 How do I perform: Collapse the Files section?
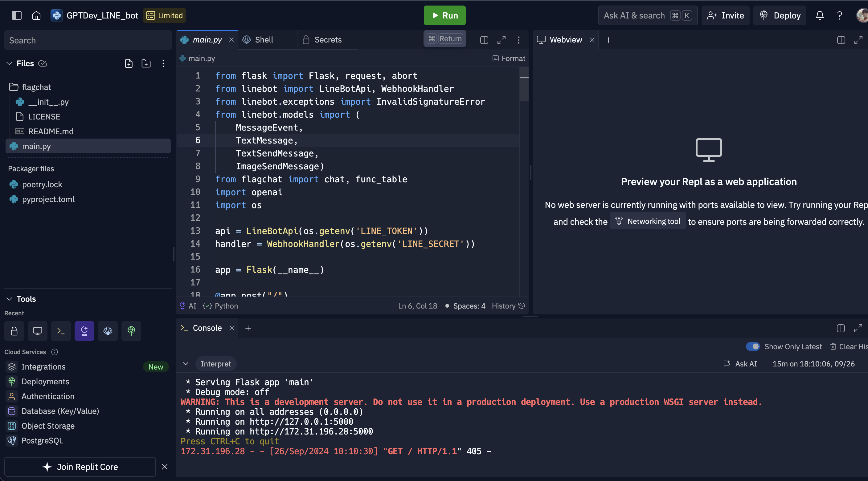point(10,63)
